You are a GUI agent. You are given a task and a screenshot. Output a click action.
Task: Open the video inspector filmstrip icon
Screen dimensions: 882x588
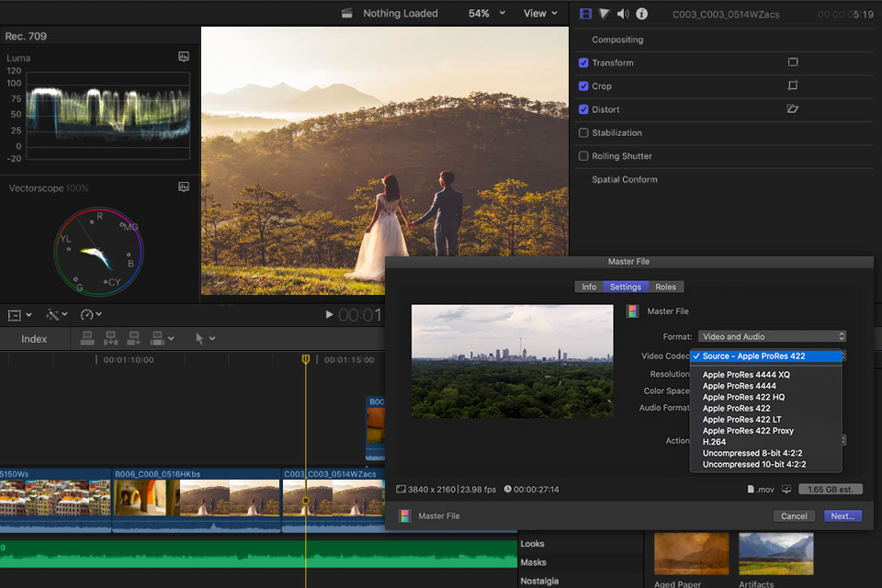point(585,14)
